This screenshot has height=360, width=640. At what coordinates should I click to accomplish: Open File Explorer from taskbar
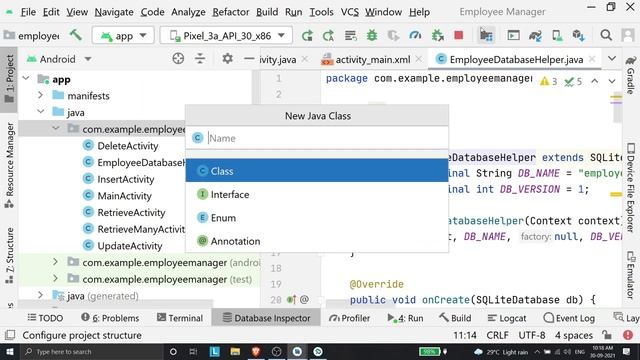click(x=235, y=351)
